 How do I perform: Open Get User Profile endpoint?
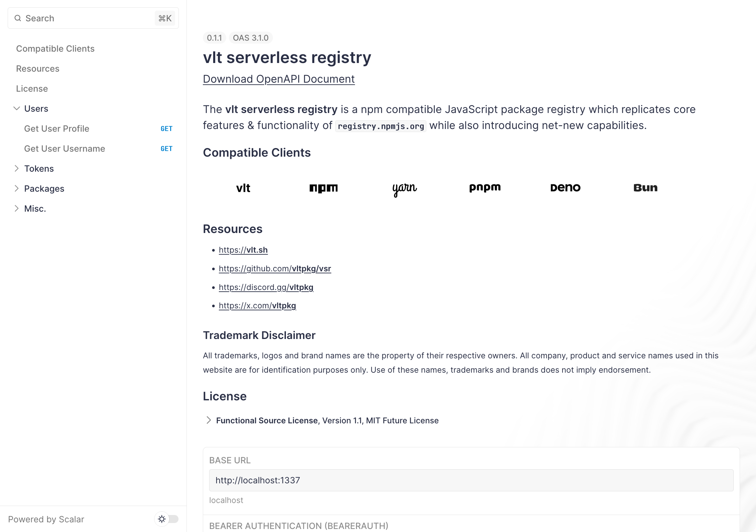[57, 129]
